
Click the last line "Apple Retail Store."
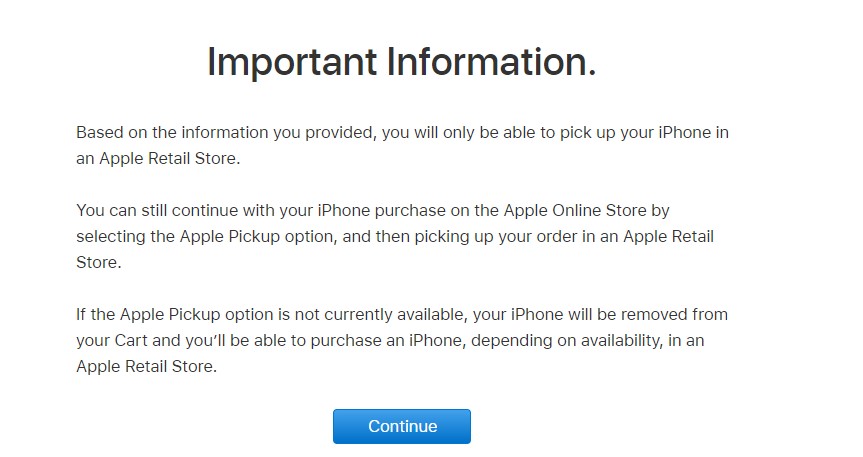point(146,367)
